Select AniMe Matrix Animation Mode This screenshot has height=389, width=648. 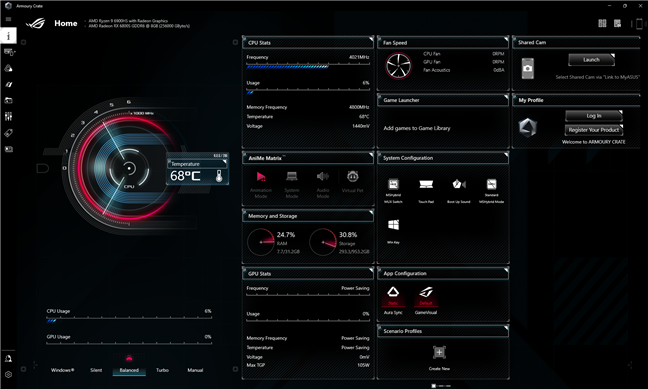pyautogui.click(x=261, y=184)
